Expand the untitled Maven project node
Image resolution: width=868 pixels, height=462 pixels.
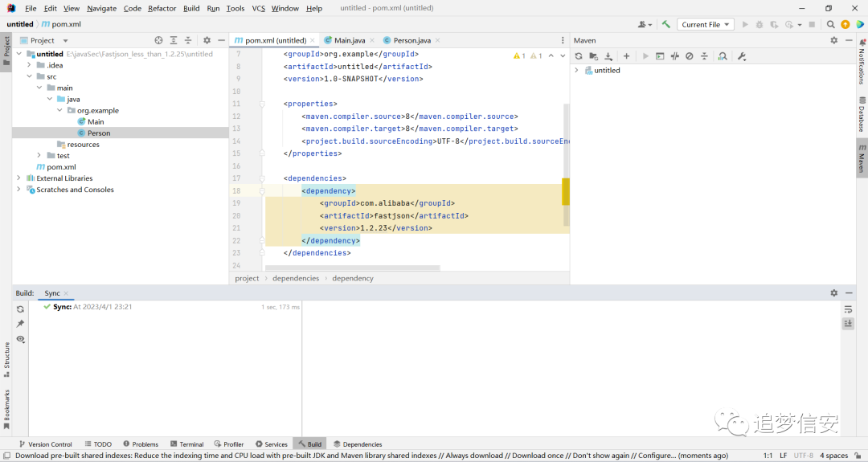tap(577, 70)
